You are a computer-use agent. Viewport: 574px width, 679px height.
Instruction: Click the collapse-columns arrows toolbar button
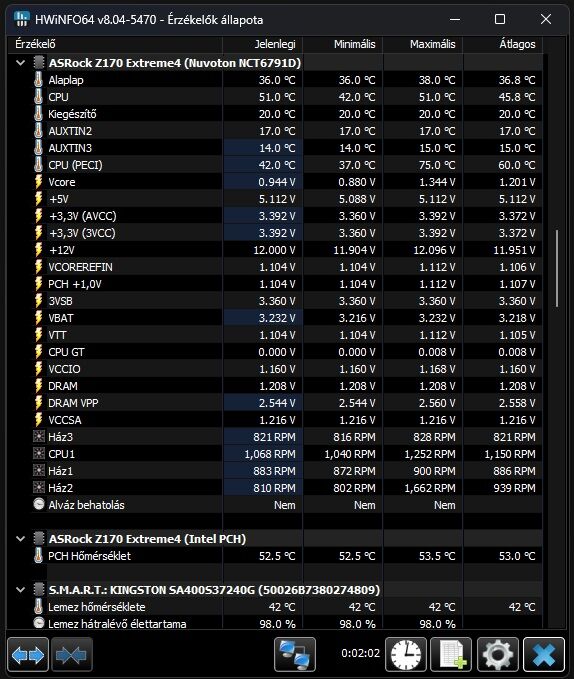coord(71,655)
